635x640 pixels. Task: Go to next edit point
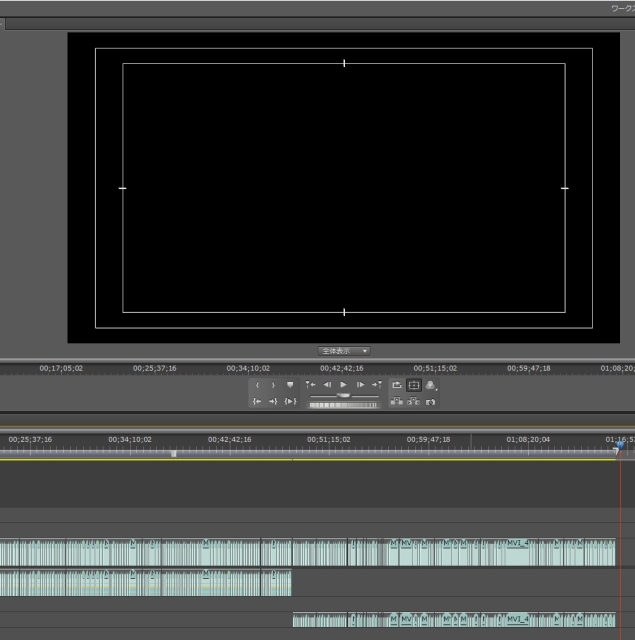pyautogui.click(x=376, y=385)
